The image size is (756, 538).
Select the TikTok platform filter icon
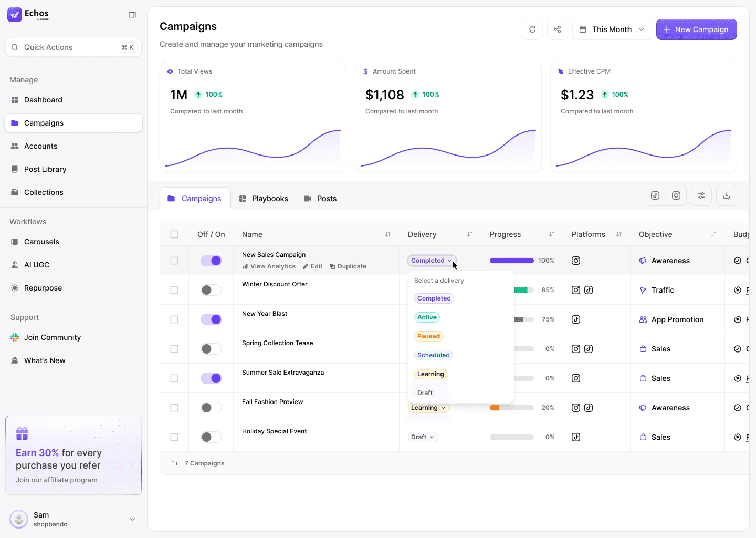[x=655, y=195]
